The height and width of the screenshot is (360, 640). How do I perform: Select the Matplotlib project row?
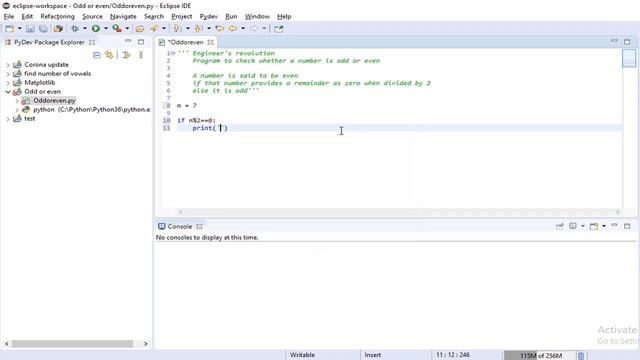[40, 82]
